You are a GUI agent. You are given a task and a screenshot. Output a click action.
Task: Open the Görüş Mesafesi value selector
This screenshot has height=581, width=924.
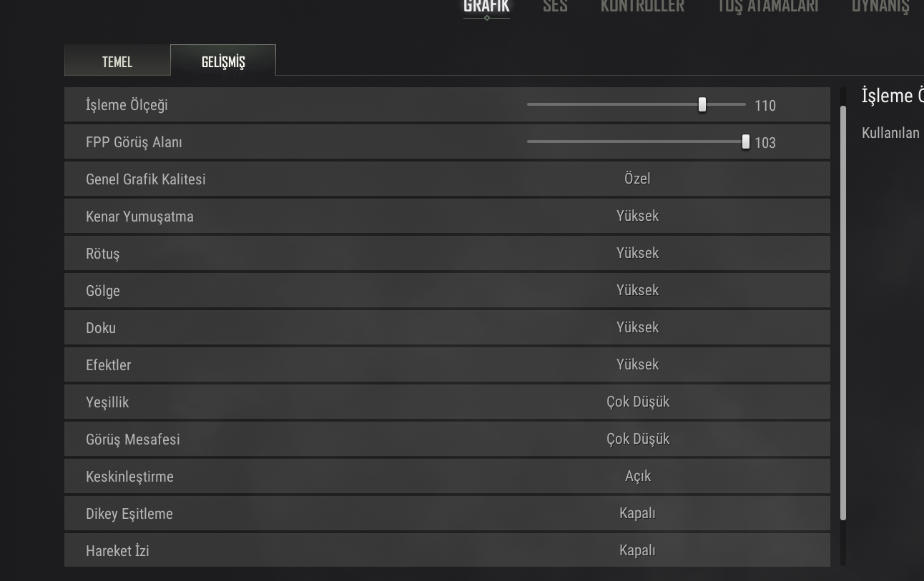point(637,439)
